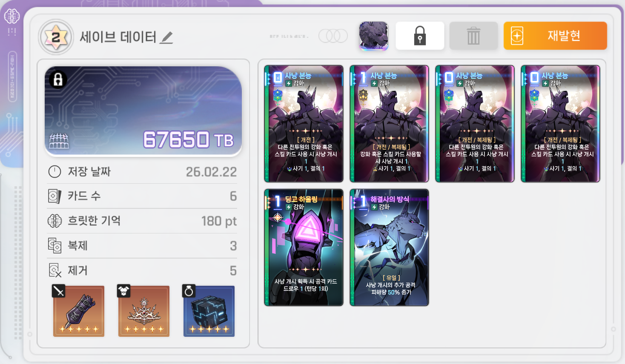Viewport: 625px width, 364px height.
Task: Click the trash can delete button
Action: [x=473, y=36]
